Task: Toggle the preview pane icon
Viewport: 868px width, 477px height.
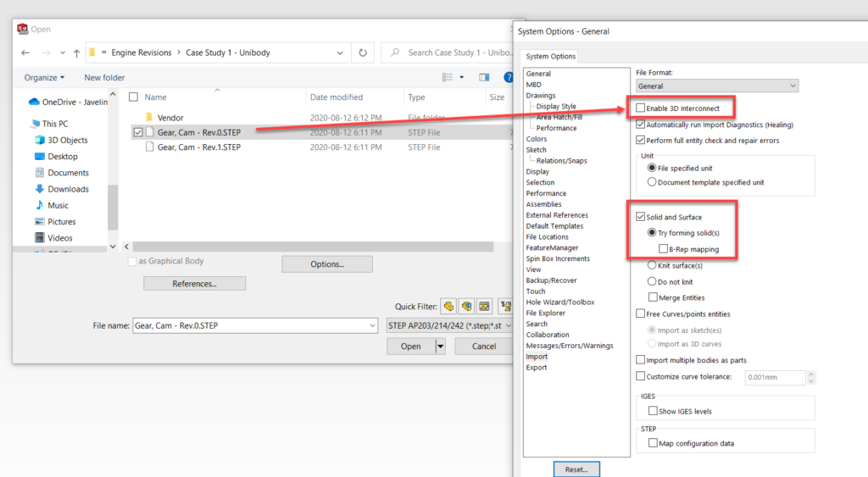Action: pyautogui.click(x=484, y=77)
